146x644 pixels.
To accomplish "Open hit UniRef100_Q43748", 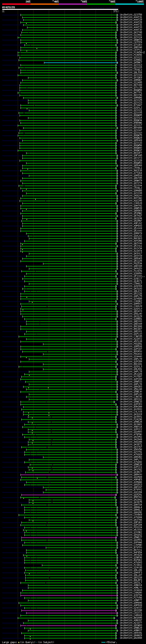I will (131, 32).
